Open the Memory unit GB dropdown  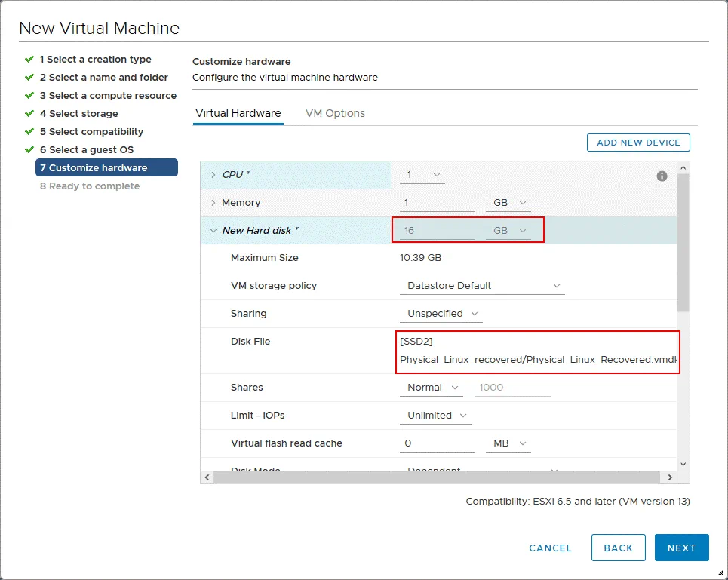[509, 203]
